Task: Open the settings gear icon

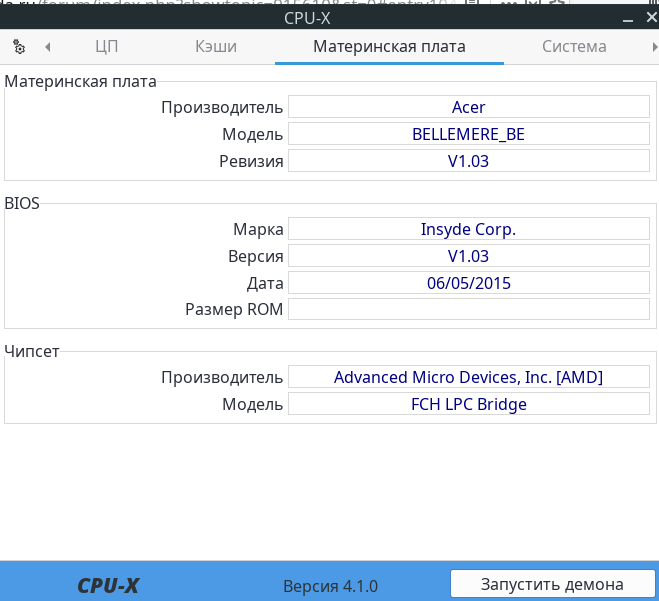Action: pyautogui.click(x=19, y=47)
